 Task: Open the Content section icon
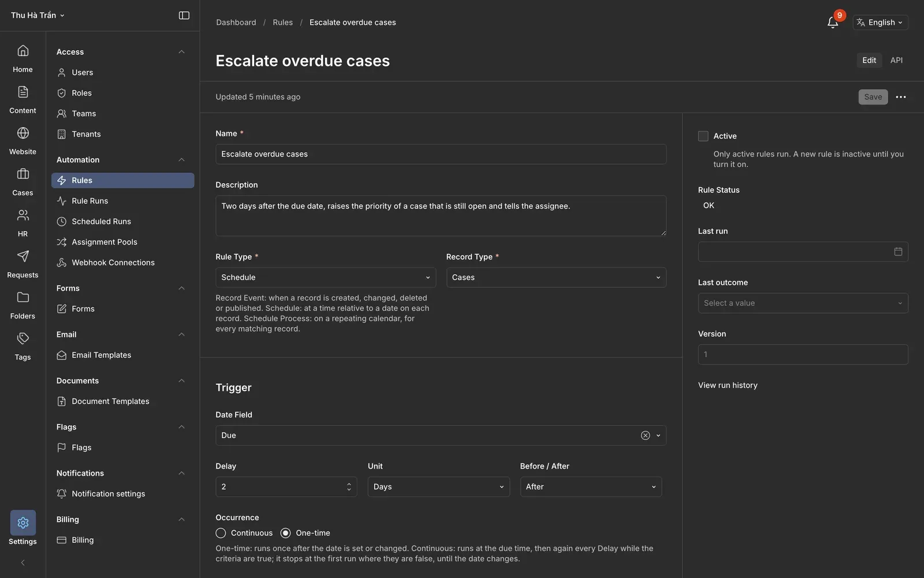23,92
